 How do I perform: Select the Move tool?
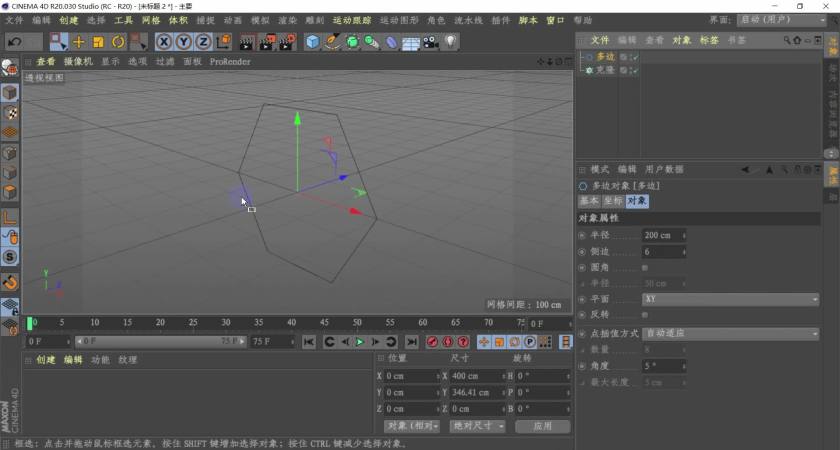pyautogui.click(x=78, y=41)
